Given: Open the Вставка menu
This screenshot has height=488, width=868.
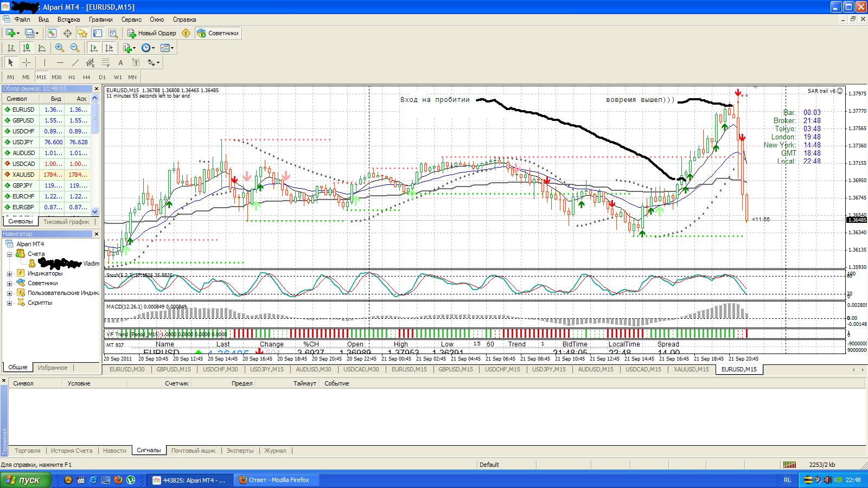Looking at the screenshot, I should [x=69, y=19].
